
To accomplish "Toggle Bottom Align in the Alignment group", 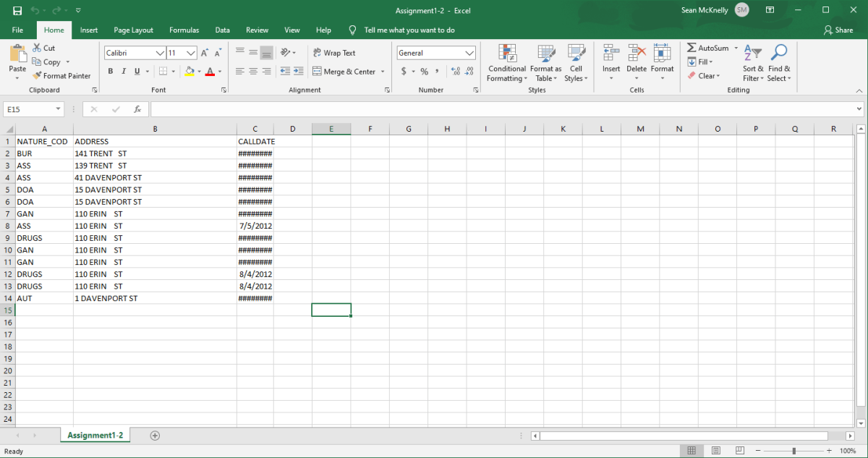I will (x=266, y=53).
